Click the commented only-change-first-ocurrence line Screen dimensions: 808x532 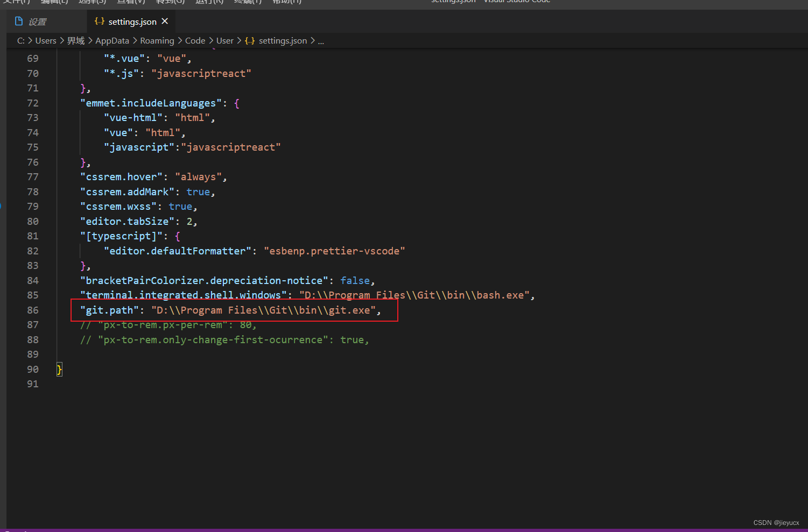[224, 339]
